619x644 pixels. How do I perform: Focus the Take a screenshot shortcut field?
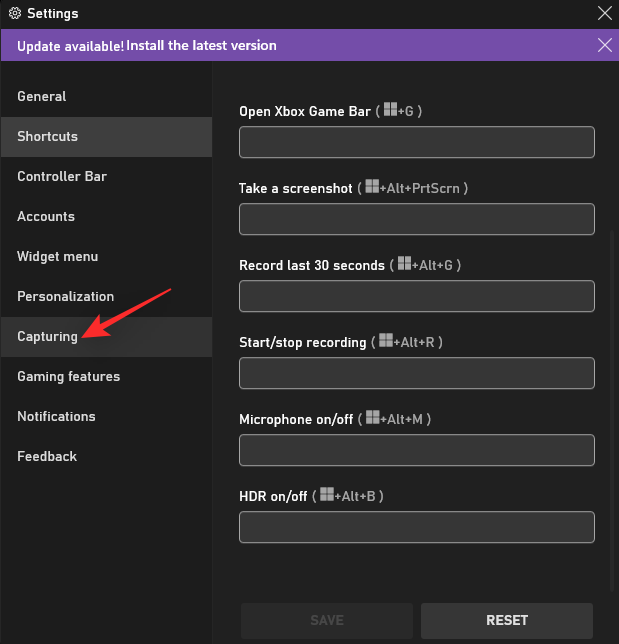(417, 219)
